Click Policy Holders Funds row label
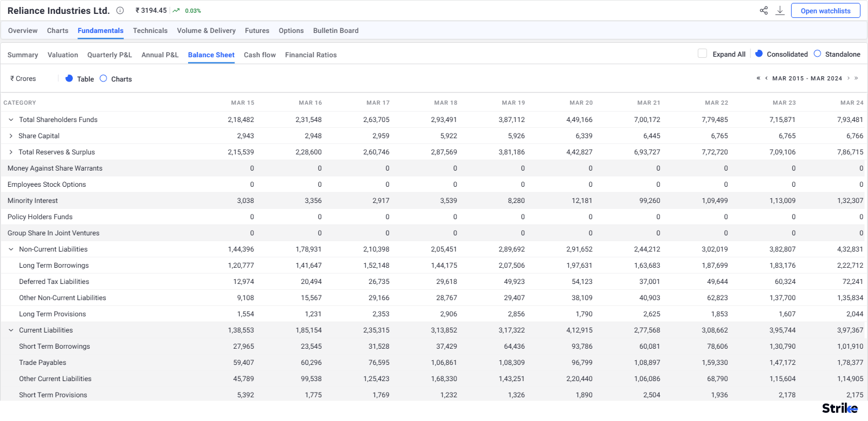 point(40,217)
